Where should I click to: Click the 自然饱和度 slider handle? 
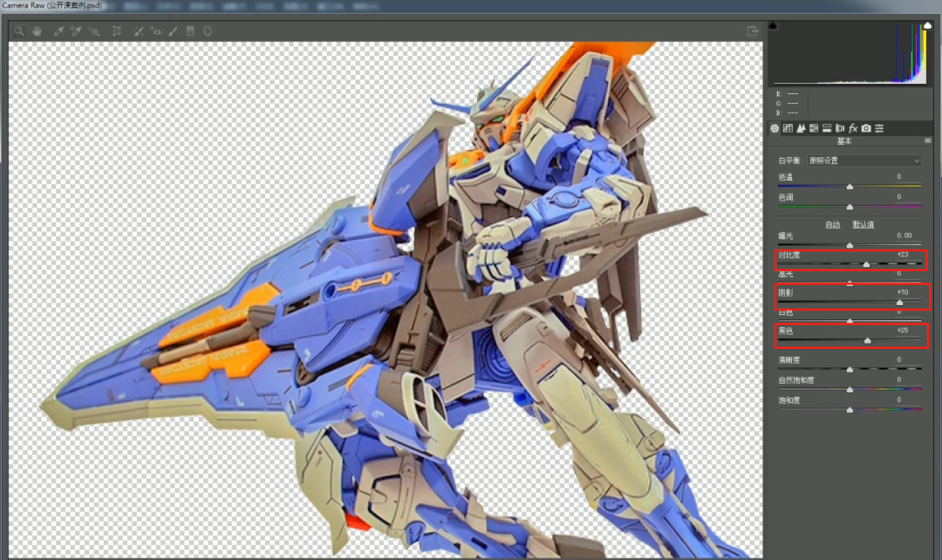pos(850,390)
